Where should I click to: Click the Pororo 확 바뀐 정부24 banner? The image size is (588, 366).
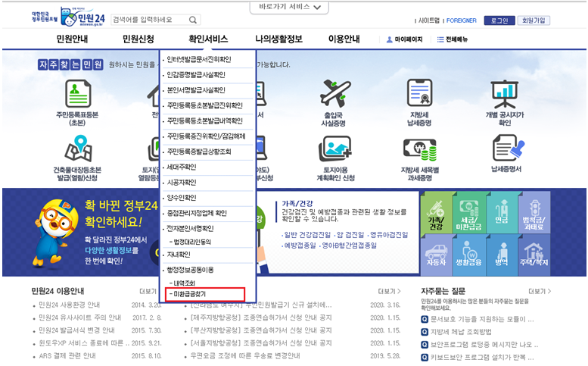click(x=94, y=233)
